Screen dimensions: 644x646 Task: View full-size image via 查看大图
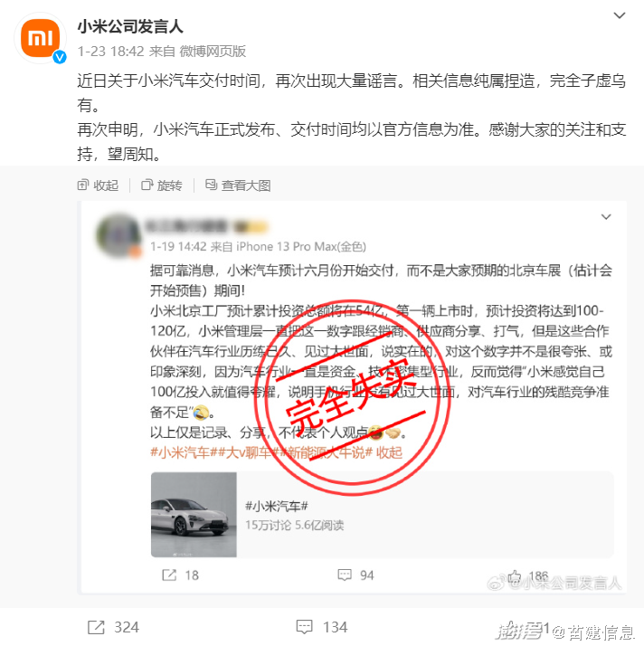pyautogui.click(x=238, y=185)
